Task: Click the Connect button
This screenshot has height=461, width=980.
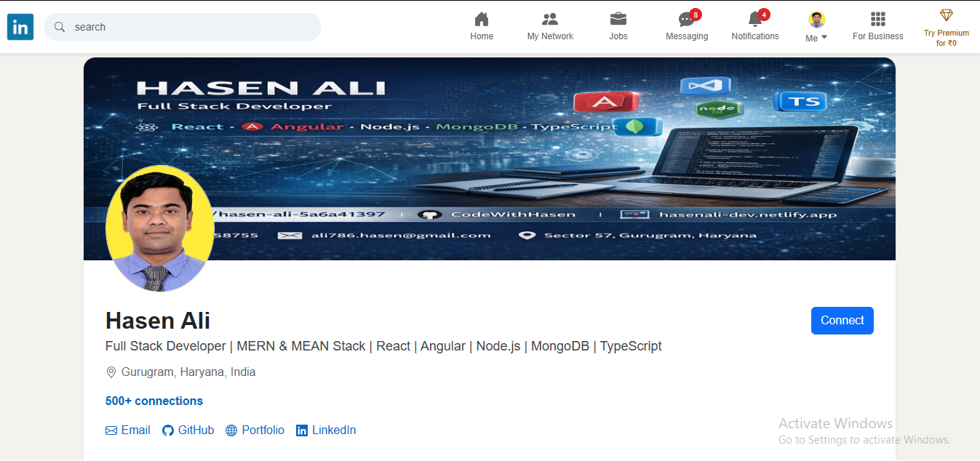Action: [842, 321]
